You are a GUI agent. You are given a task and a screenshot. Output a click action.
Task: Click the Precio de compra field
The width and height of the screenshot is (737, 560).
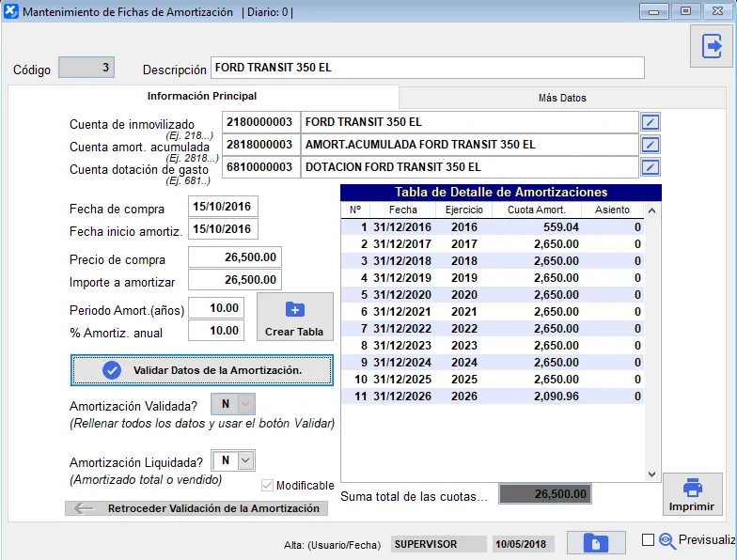(x=235, y=257)
